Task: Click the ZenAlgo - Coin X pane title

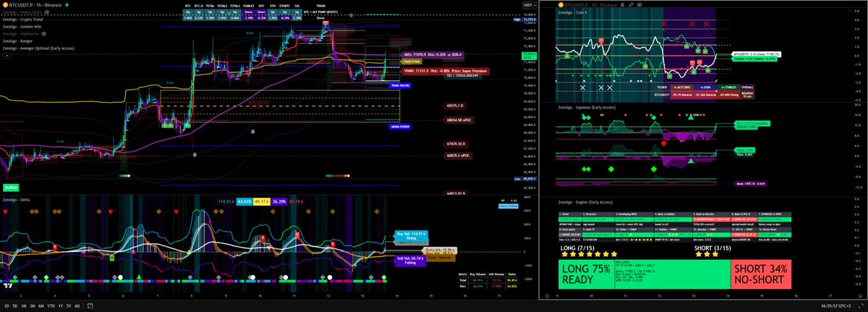Action: 574,12
